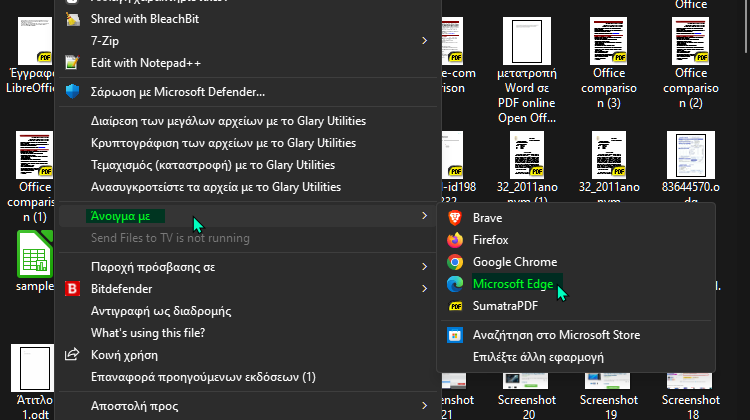Choose Κοινή χρήση entry

tap(248, 354)
